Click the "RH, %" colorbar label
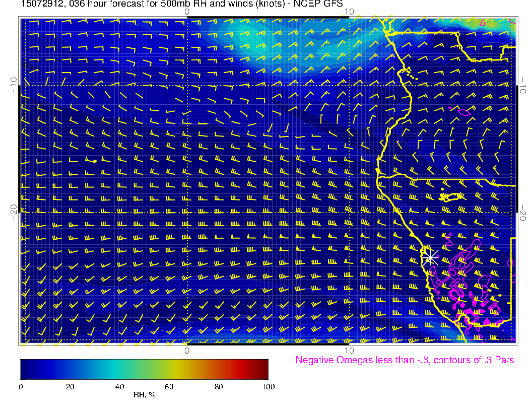Image resolution: width=532 pixels, height=411 pixels. point(144,395)
